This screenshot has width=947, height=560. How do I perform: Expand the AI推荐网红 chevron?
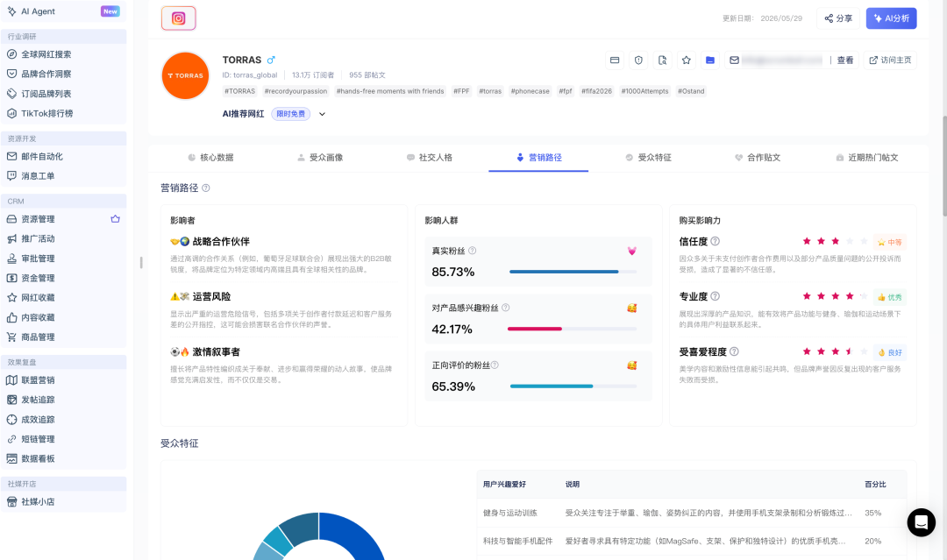322,114
